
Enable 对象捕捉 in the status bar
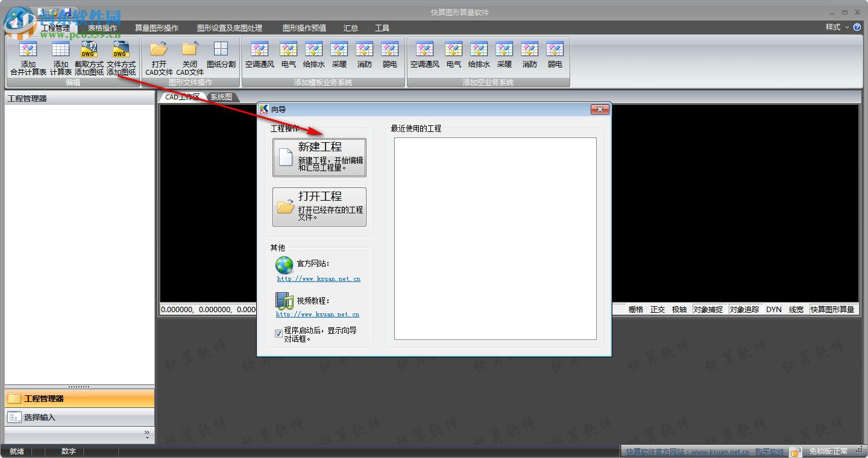coord(708,309)
